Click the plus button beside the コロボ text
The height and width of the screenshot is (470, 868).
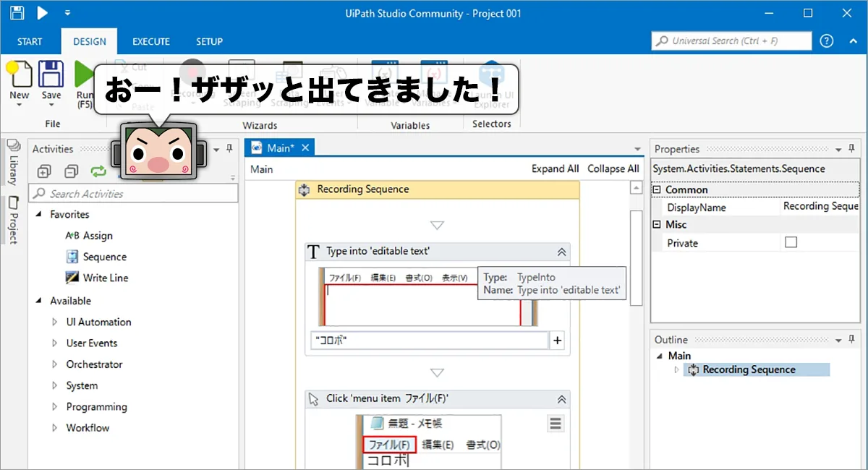point(557,341)
